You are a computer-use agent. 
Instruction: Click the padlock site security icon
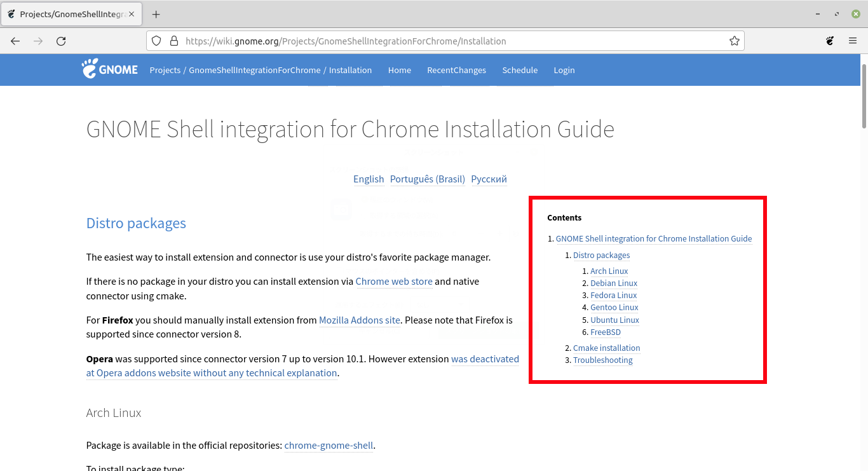173,41
